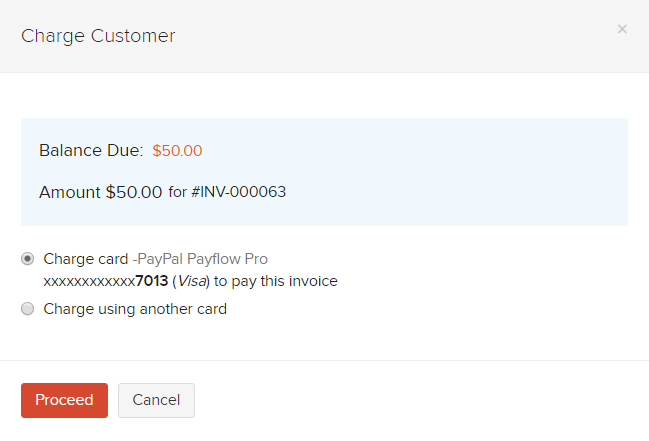
Task: Click the Charge using another card label
Action: pyautogui.click(x=135, y=309)
